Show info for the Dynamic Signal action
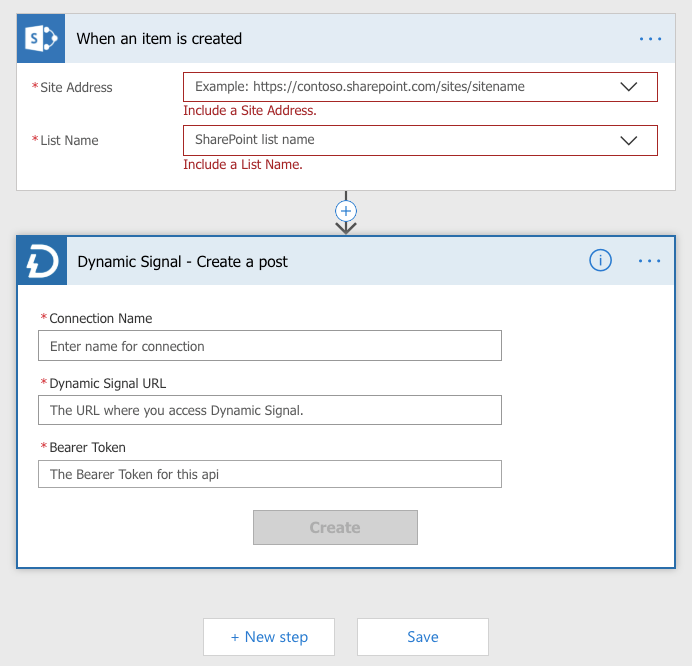The width and height of the screenshot is (692, 666). 600,261
